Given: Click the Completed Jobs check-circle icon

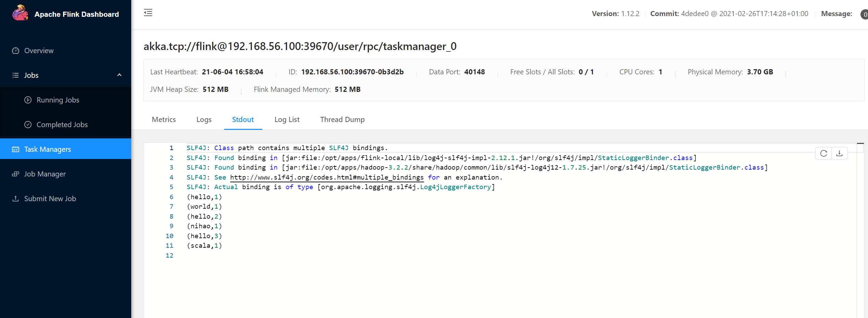Looking at the screenshot, I should 28,125.
